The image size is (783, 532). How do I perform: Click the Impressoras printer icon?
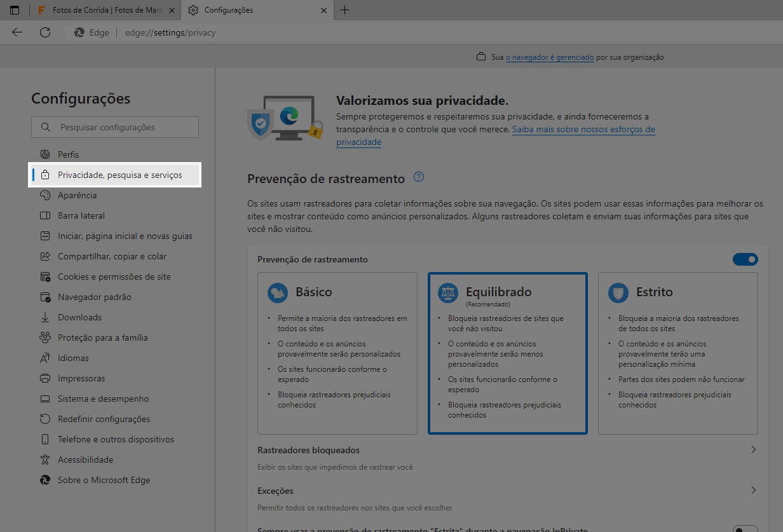pyautogui.click(x=44, y=378)
